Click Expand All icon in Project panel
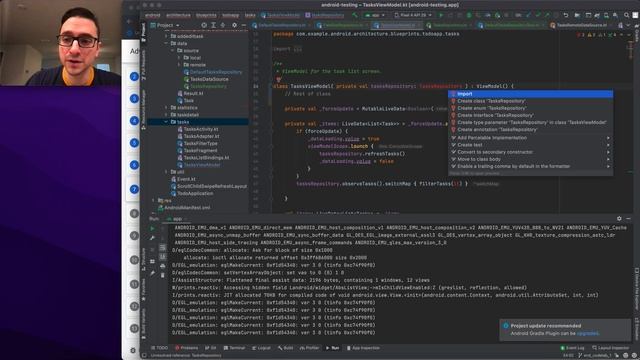This screenshot has width=640, height=360. point(213,25)
